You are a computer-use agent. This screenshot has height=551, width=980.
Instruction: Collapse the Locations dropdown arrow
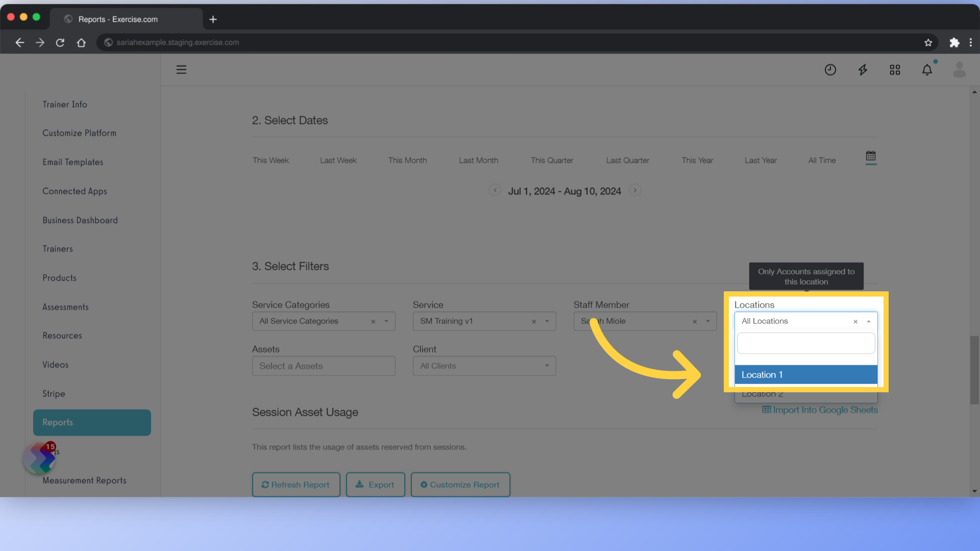pyautogui.click(x=869, y=321)
